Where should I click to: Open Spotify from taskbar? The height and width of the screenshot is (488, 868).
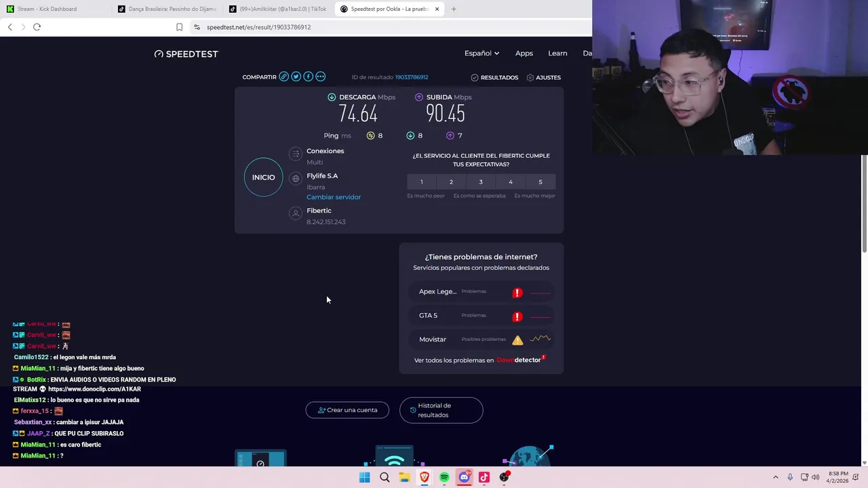point(444,477)
